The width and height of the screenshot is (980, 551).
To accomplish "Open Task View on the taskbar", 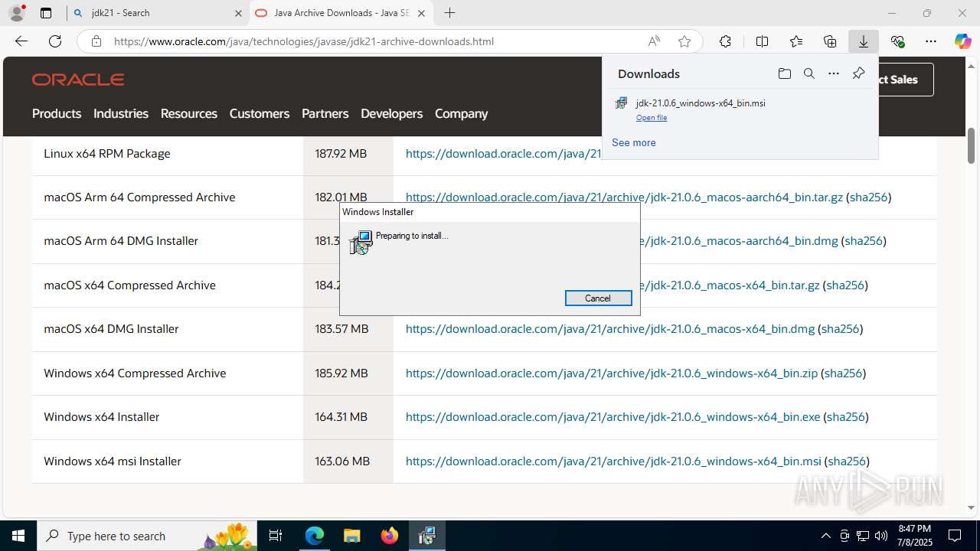I will click(x=276, y=536).
